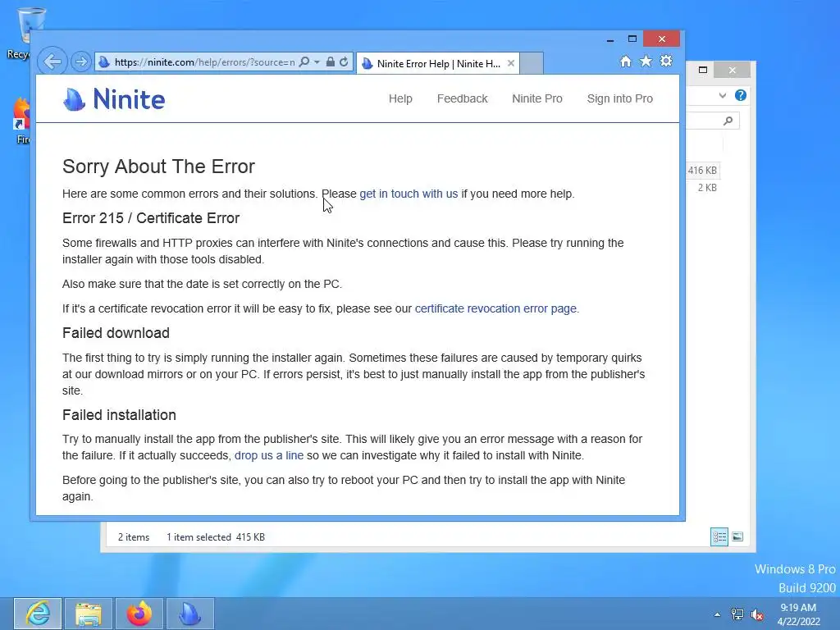Click the 'Failed download' heading
840x630 pixels.
116,333
